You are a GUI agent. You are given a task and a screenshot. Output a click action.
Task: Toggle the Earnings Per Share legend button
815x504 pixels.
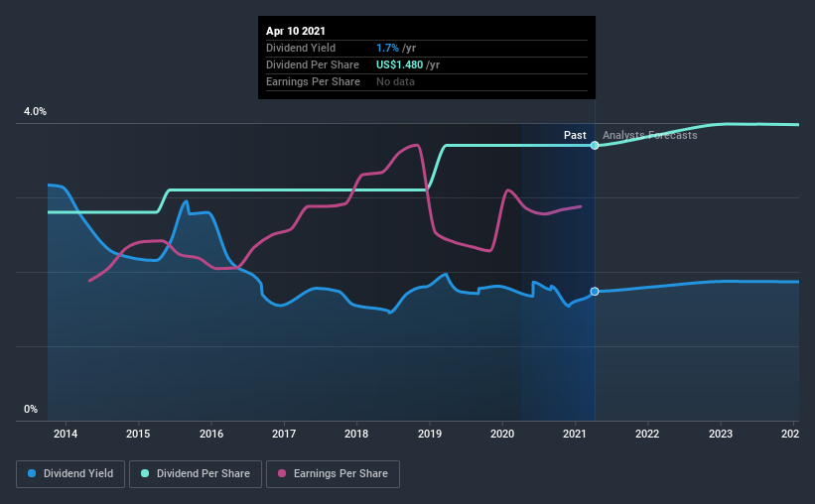point(333,474)
